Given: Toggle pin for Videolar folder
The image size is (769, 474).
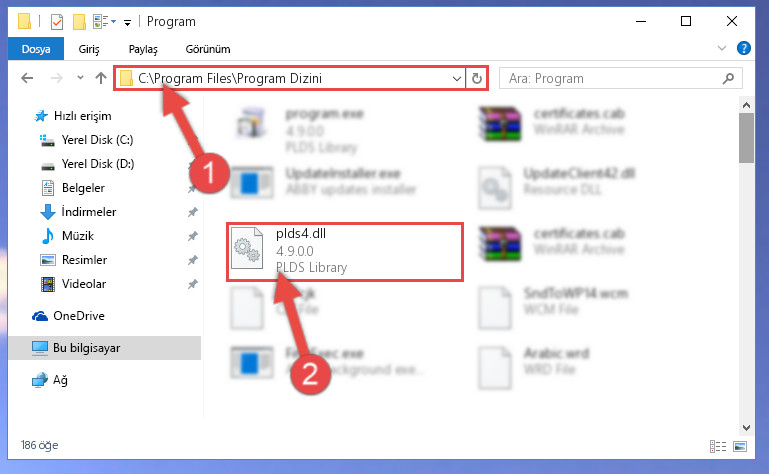Looking at the screenshot, I should (193, 284).
